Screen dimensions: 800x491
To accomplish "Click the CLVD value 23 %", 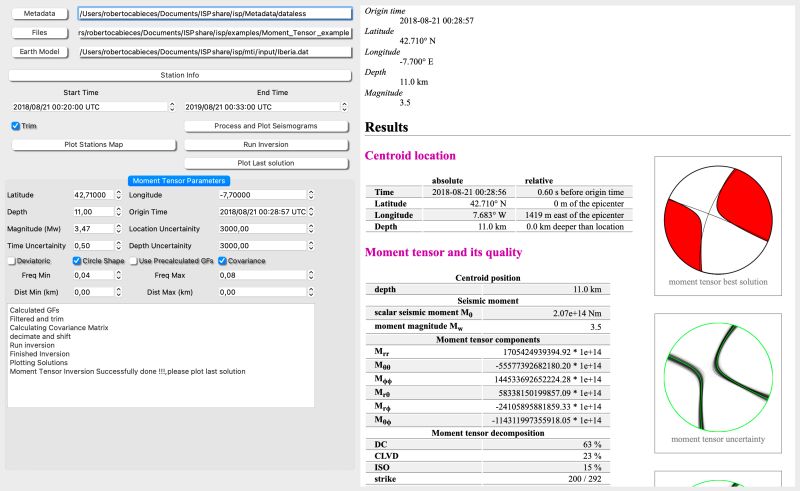I will [592, 456].
